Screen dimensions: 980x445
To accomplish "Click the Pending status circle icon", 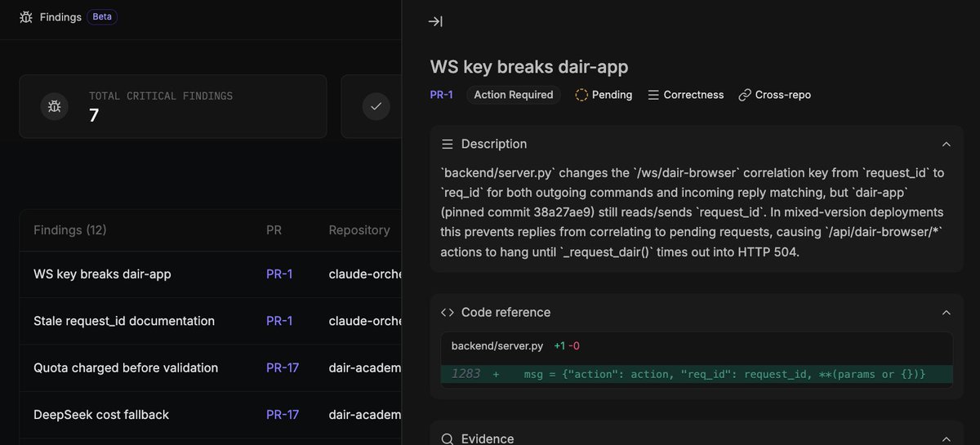I will tap(581, 95).
